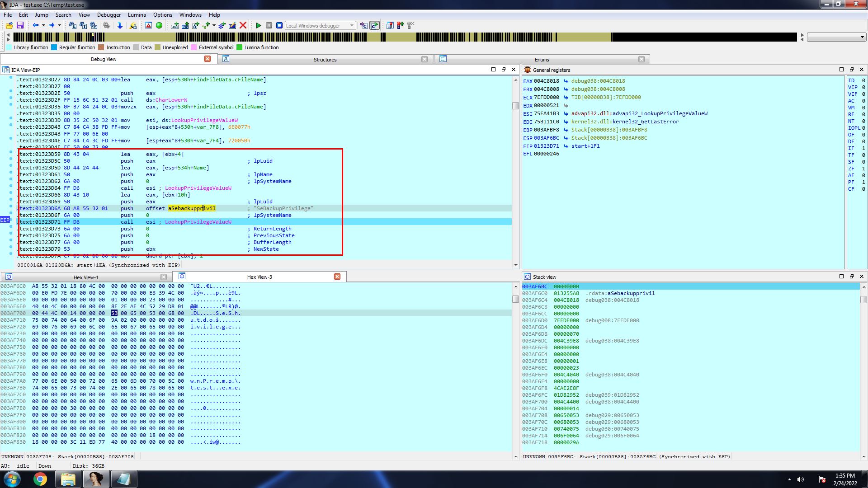868x488 pixels.
Task: Expand the jump-forward history dropdown arrow
Action: click(x=59, y=25)
